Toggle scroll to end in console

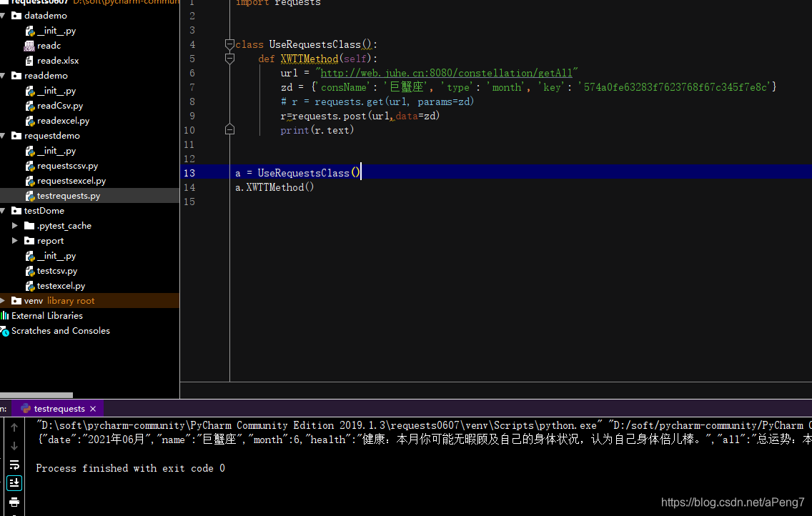[x=14, y=483]
